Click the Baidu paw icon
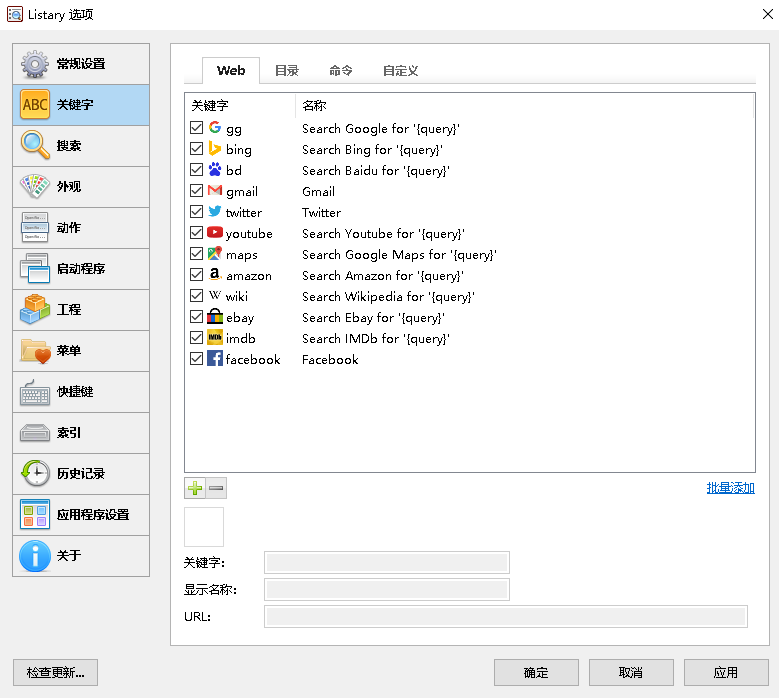779x698 pixels. pyautogui.click(x=215, y=169)
